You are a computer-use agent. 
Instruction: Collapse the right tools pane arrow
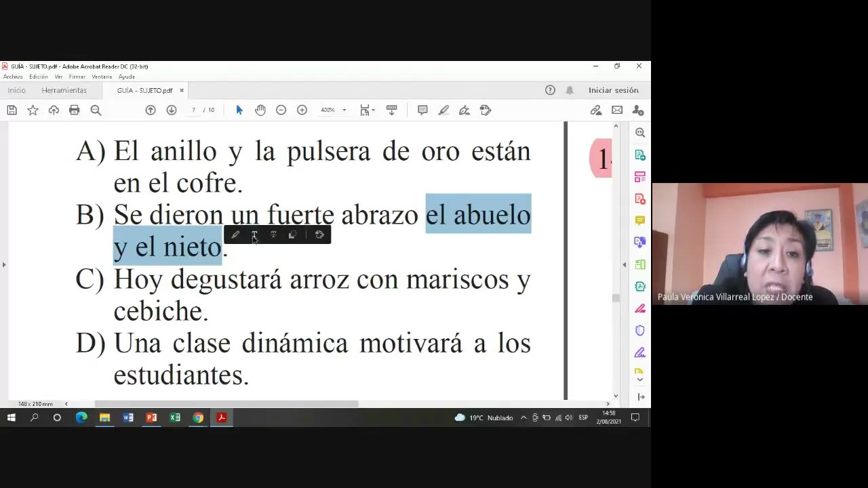(624, 264)
